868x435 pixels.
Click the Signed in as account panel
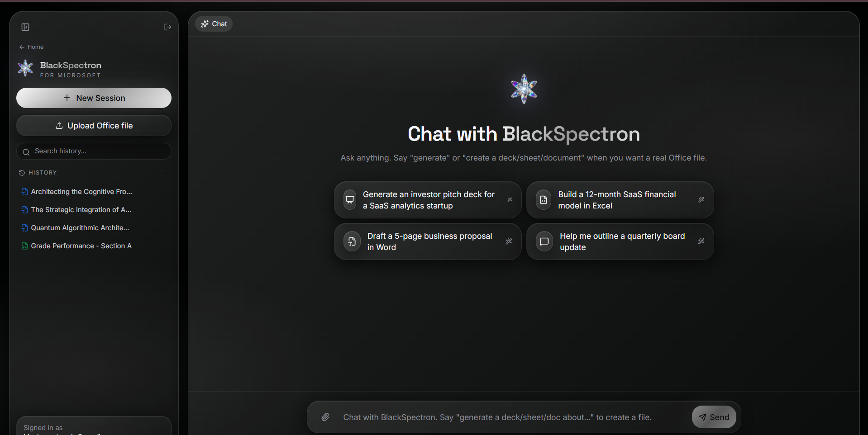tap(94, 426)
